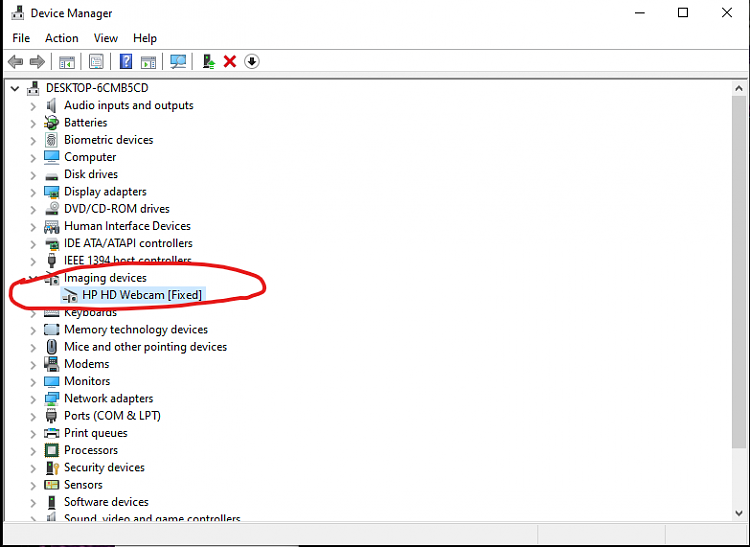
Task: Select the Print queues label
Action: 96,433
